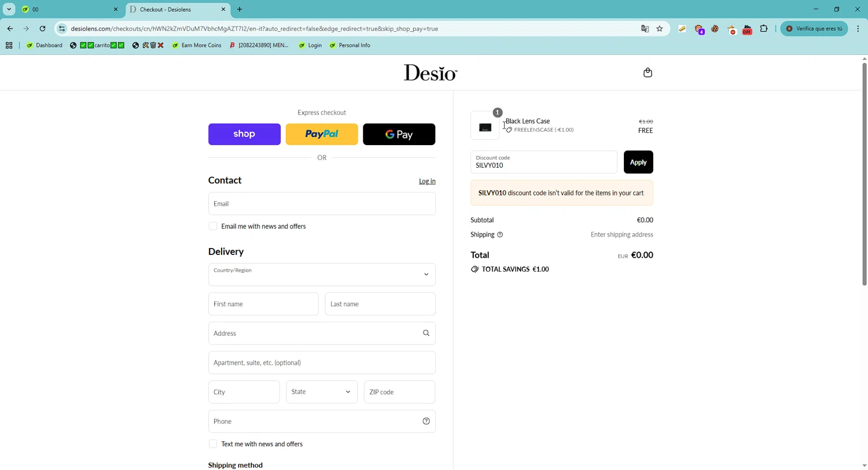Focus the Last name field
This screenshot has width=868, height=470.
[380, 304]
